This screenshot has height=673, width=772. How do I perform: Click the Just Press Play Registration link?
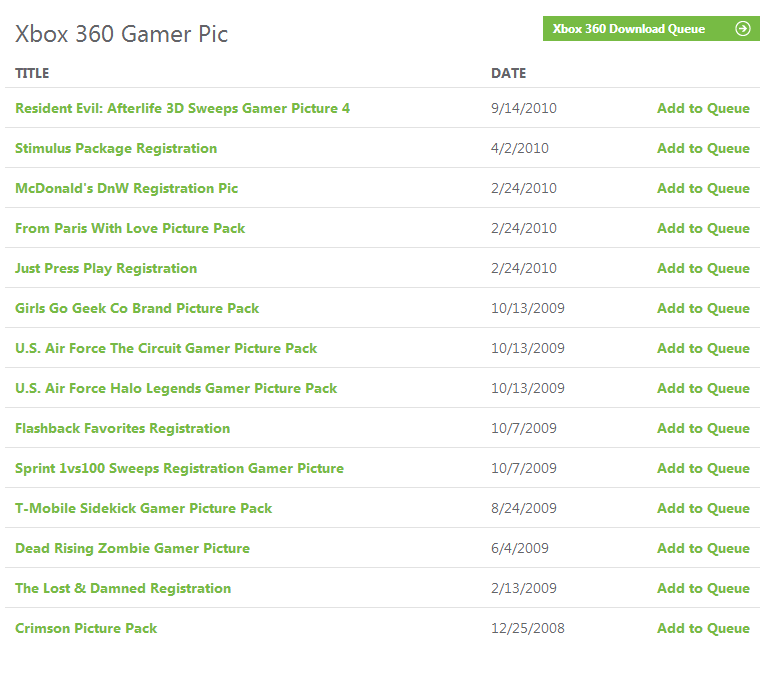click(106, 268)
